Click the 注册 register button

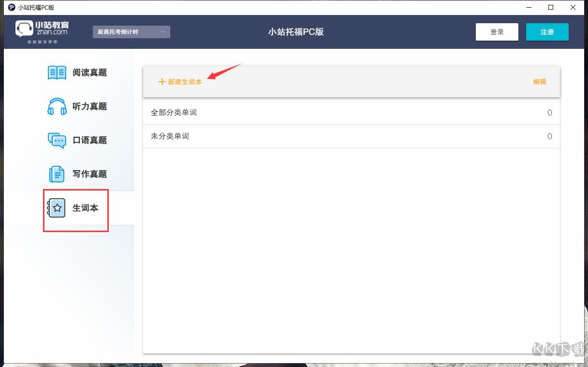point(547,31)
